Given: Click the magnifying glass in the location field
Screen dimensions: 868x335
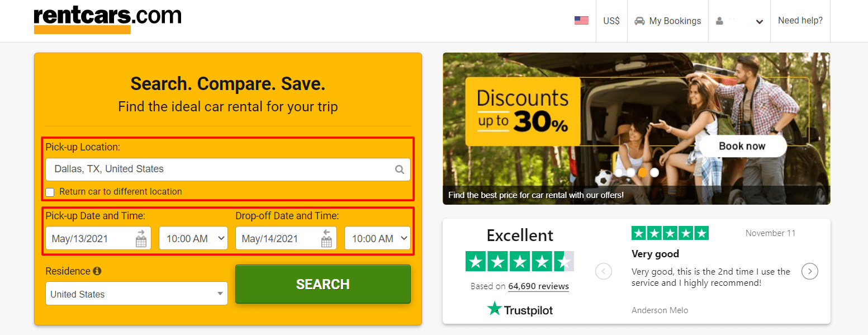Looking at the screenshot, I should point(399,169).
